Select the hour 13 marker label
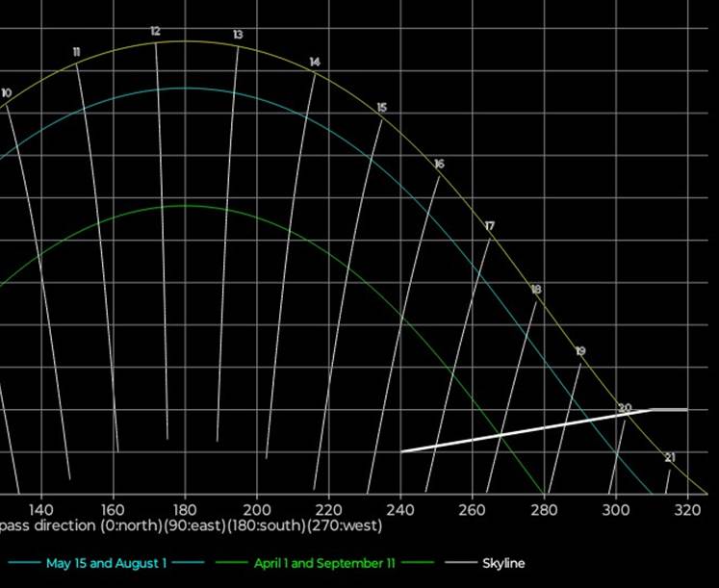719x588 pixels. pos(238,35)
